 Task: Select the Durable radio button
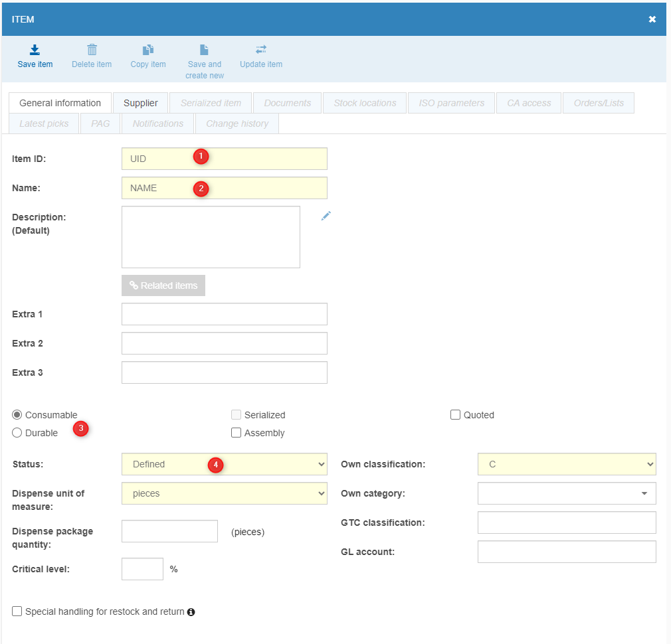pyautogui.click(x=17, y=433)
